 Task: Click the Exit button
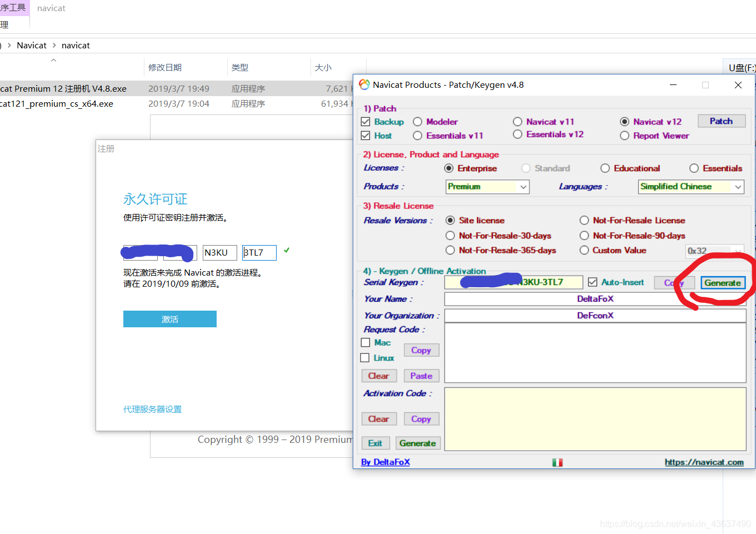376,443
